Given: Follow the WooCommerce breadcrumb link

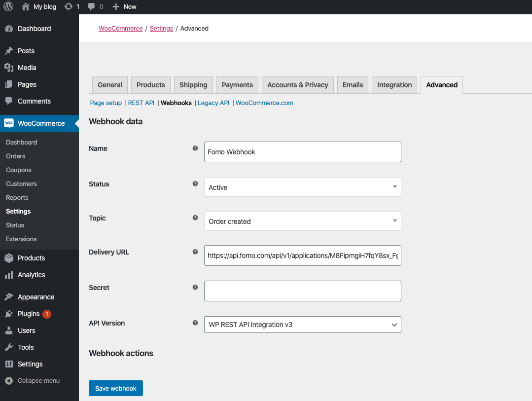Looking at the screenshot, I should [x=120, y=29].
